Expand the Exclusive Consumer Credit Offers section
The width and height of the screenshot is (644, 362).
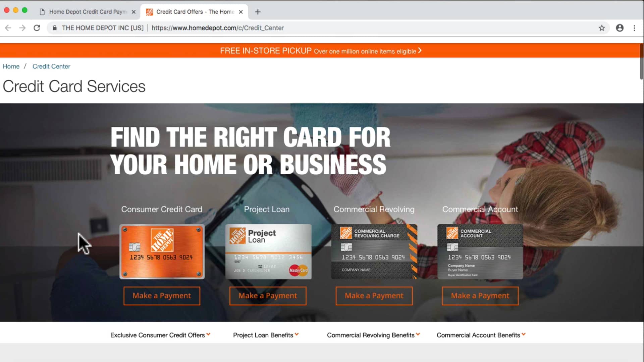(x=160, y=335)
